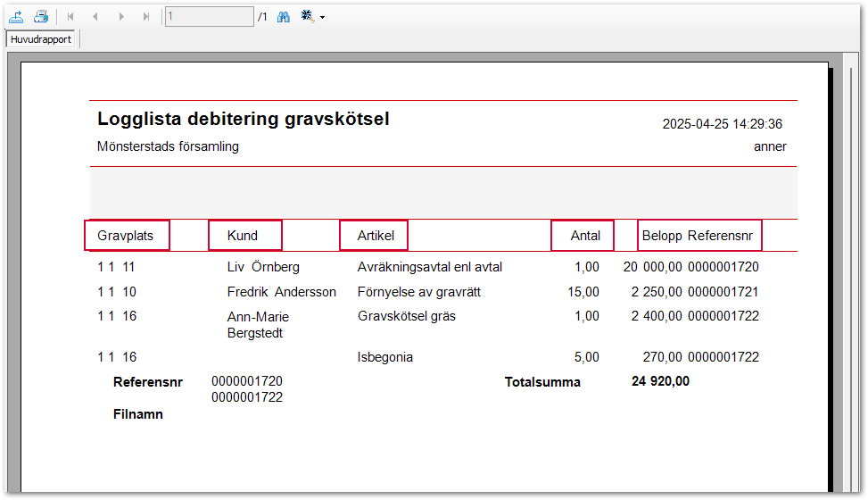
Task: Click the bold Referensnr summary label
Action: point(148,382)
